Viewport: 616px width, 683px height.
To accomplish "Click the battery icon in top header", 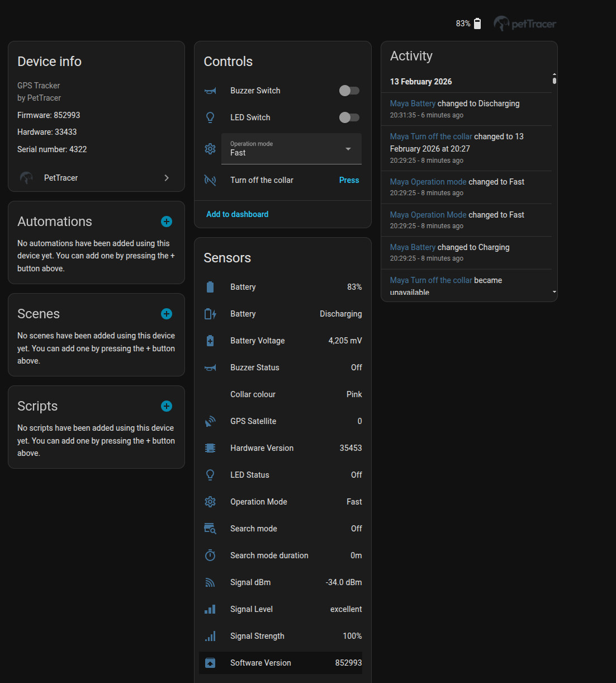I will [x=477, y=23].
